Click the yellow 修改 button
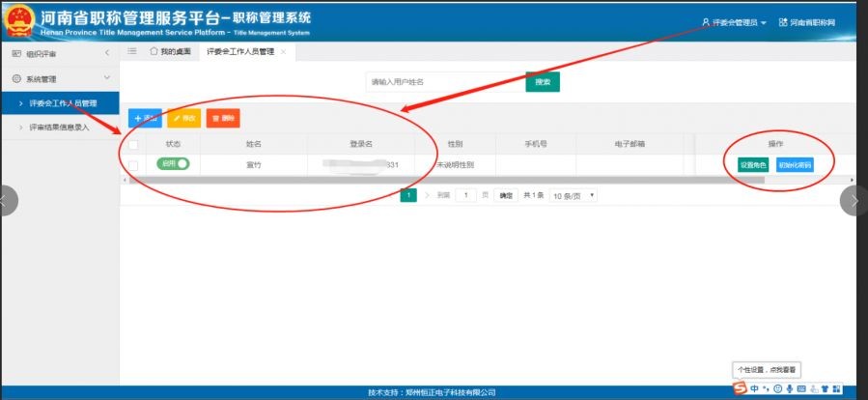This screenshot has width=868, height=400. click(x=183, y=118)
